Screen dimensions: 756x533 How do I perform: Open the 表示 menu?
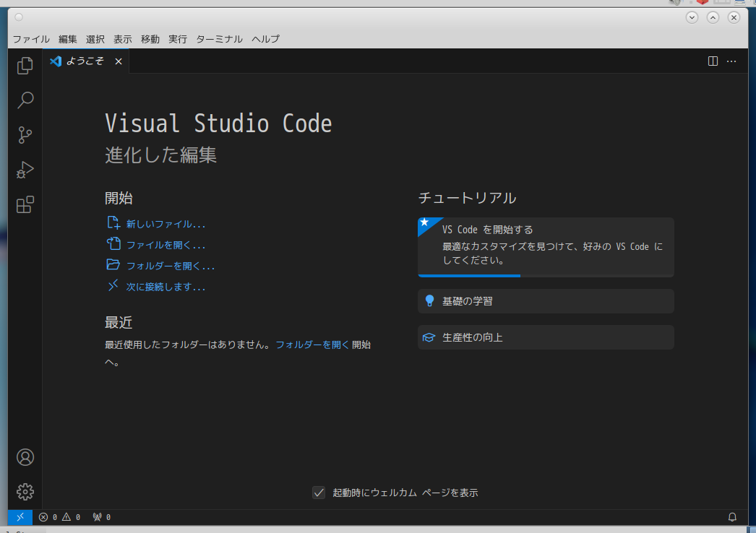[x=122, y=39]
